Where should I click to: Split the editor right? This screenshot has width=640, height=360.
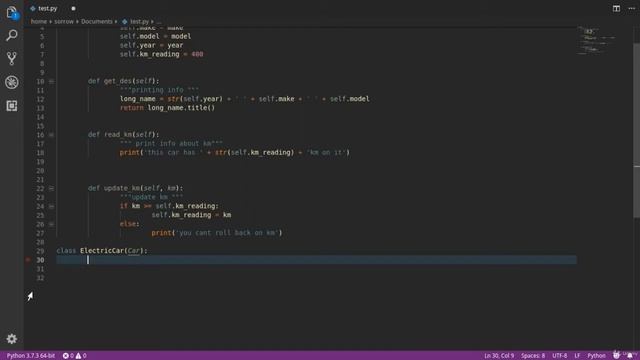pos(616,9)
